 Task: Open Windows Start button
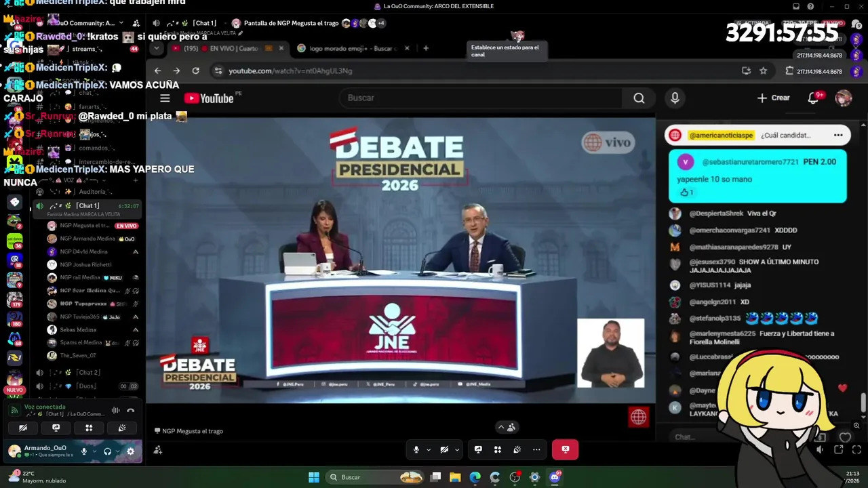314,477
